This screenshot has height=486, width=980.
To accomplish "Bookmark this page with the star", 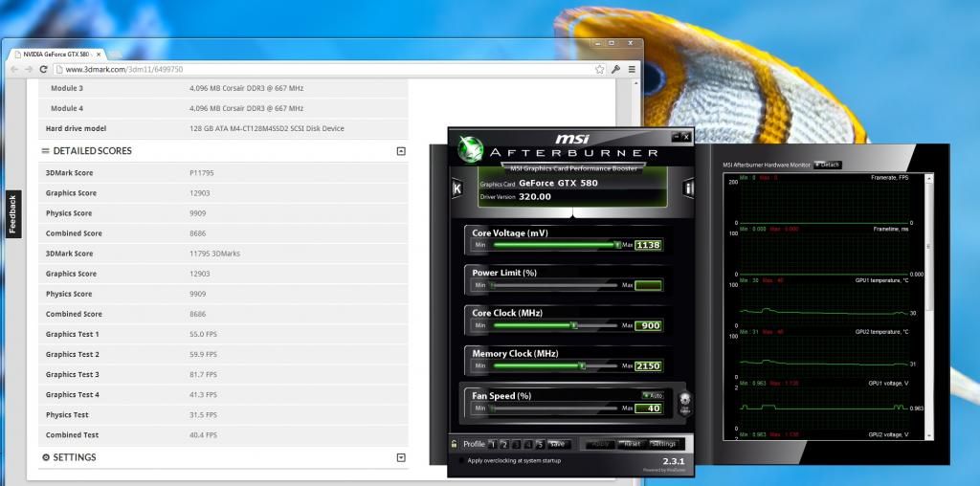I will [599, 69].
